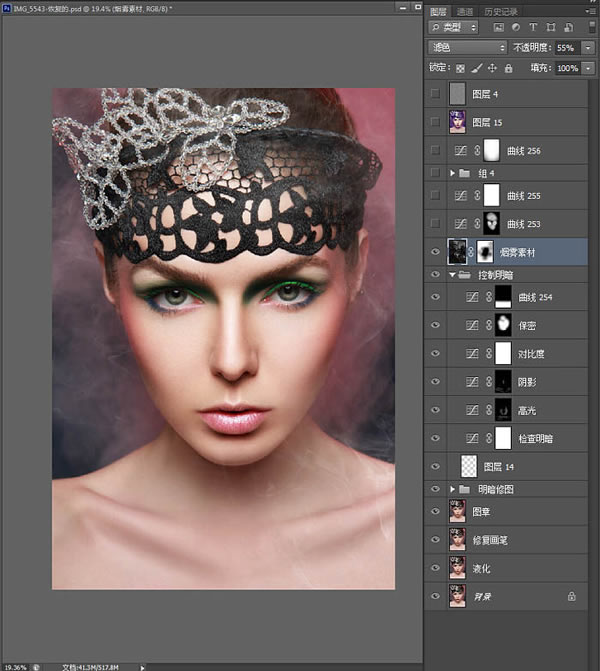
Task: Click the type layer filter icon
Action: pos(531,29)
